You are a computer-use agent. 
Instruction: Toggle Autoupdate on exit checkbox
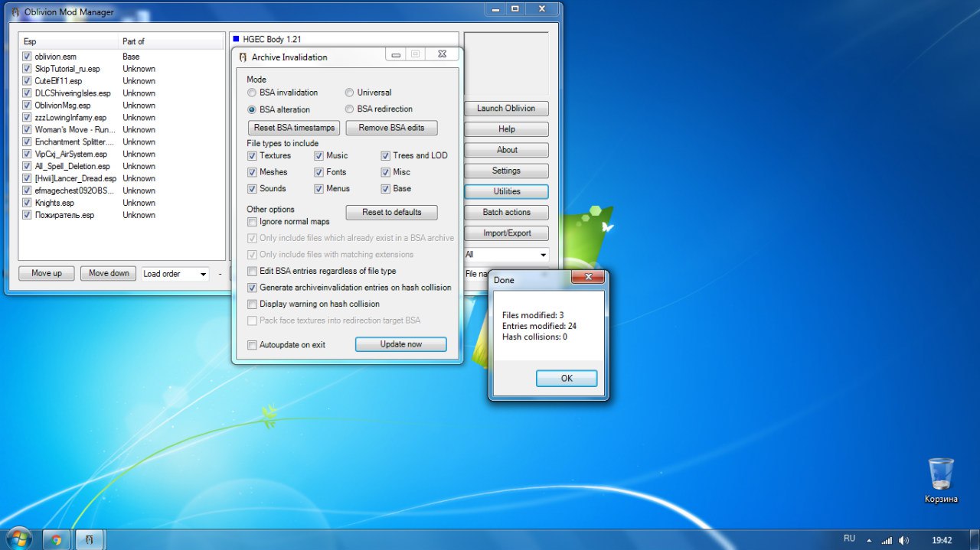tap(252, 345)
